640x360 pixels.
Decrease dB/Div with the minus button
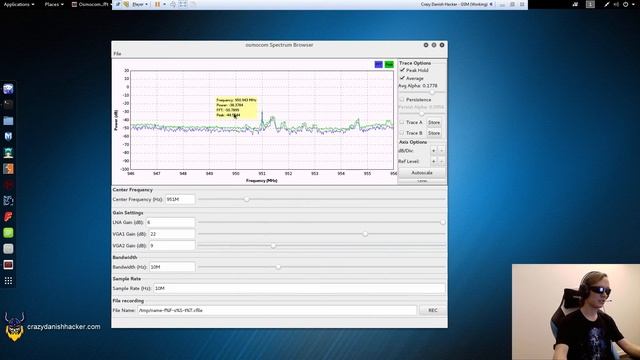(441, 151)
